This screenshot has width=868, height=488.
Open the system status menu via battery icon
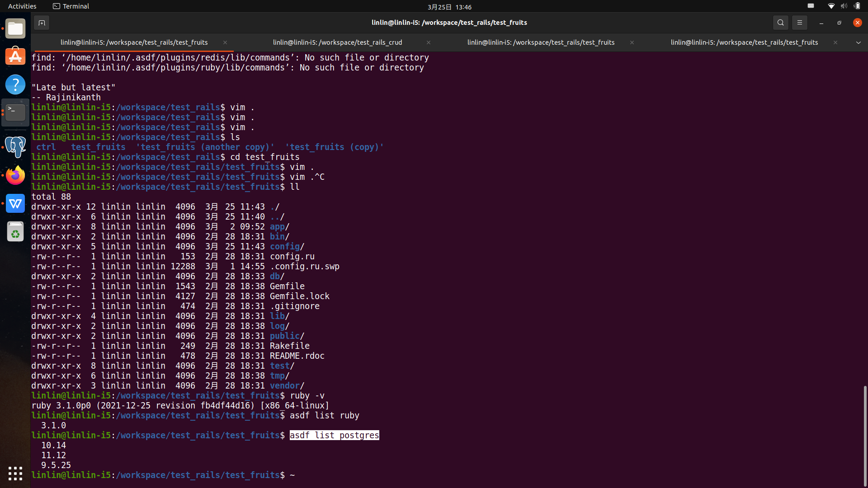pos(857,6)
